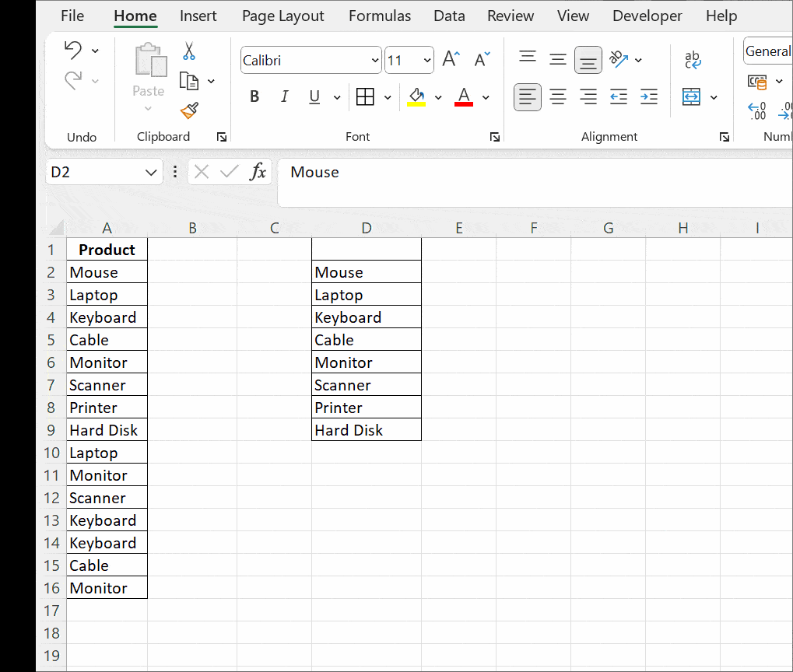Click the Undo arrow
The height and width of the screenshot is (672, 793).
coord(74,49)
